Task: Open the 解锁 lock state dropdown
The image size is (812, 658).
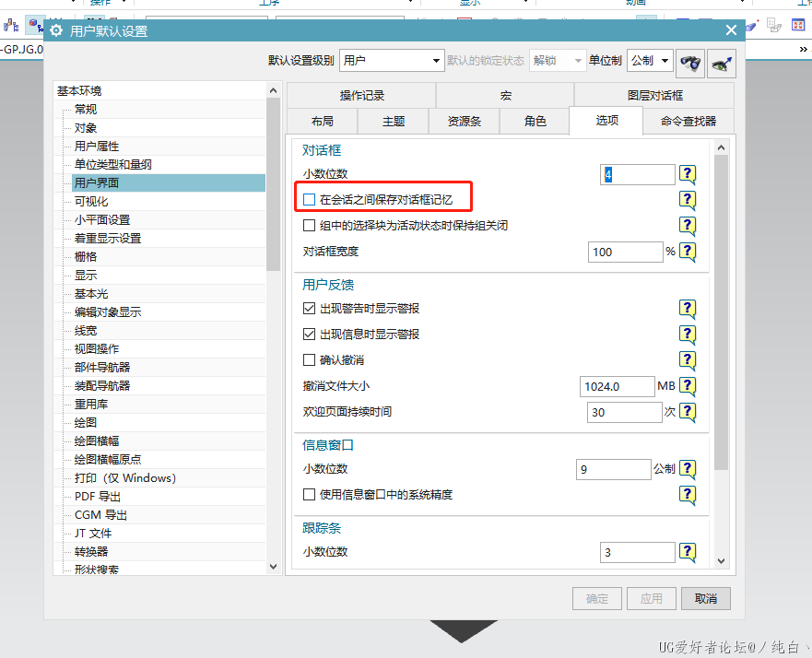Action: pyautogui.click(x=558, y=61)
